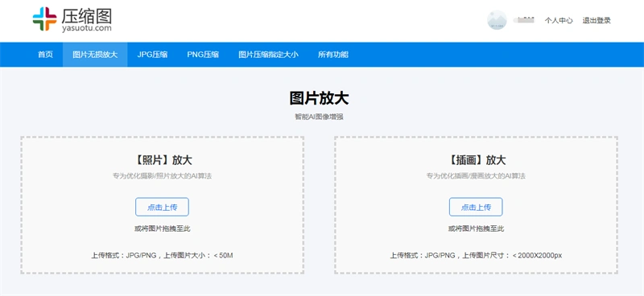The height and width of the screenshot is (296, 644).
Task: Click the 智能AI图像增强 subtitle
Action: pyautogui.click(x=319, y=117)
